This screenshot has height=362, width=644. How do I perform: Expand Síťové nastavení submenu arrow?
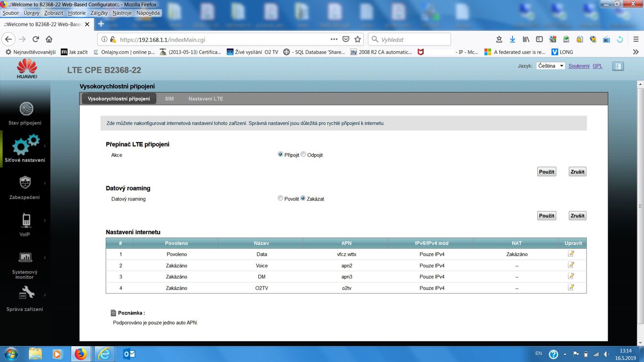45,146
